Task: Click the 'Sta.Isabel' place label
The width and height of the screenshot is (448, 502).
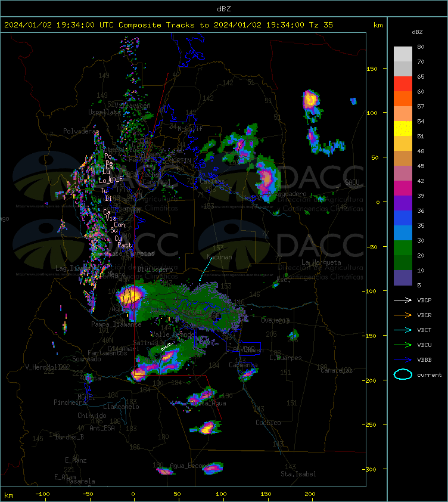Action: [x=298, y=474]
